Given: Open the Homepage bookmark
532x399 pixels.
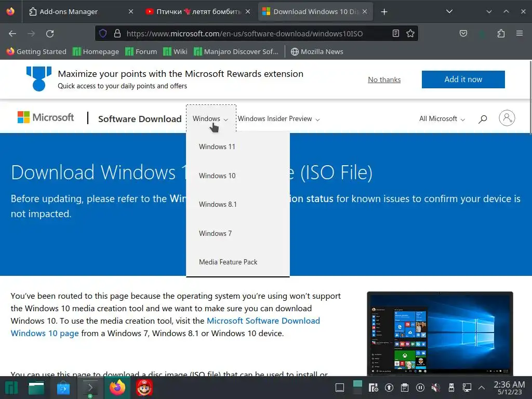Looking at the screenshot, I should (x=96, y=51).
